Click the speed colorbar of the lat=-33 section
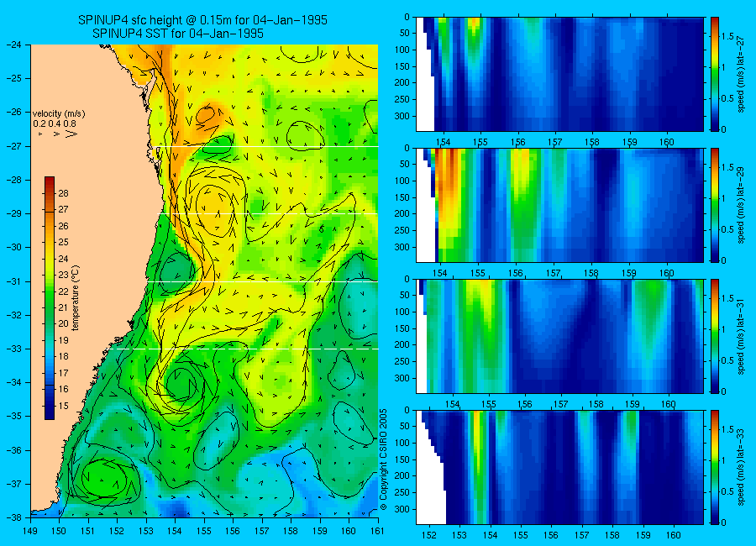Viewport: 756px width, 546px height. pos(714,467)
